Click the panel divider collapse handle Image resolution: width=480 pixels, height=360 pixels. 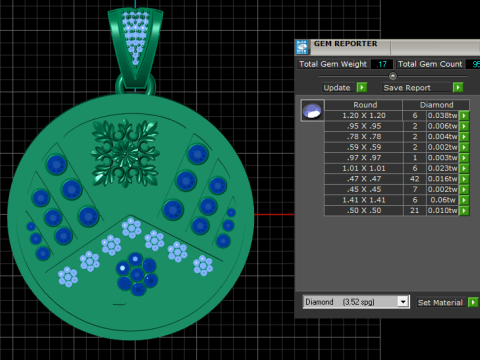click(x=393, y=76)
